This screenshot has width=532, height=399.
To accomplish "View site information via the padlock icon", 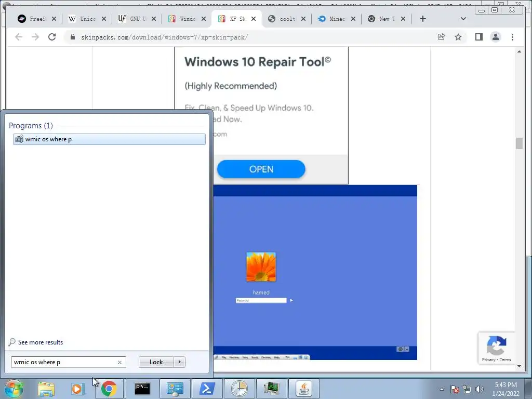I will coord(73,37).
